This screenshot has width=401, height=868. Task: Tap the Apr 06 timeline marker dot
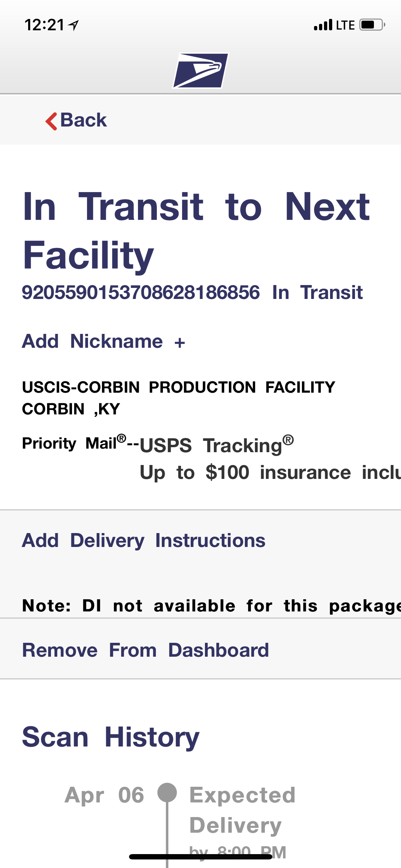[x=167, y=792]
